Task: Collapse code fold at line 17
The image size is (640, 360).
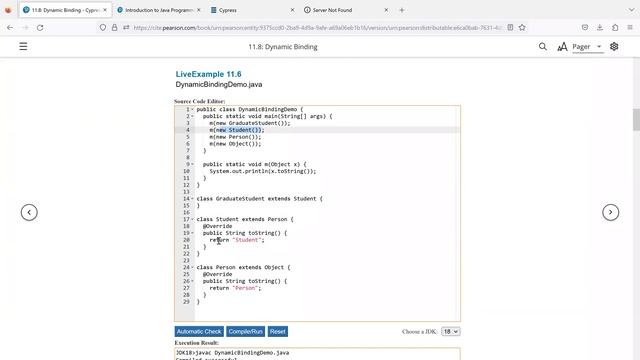Action: coord(193,219)
